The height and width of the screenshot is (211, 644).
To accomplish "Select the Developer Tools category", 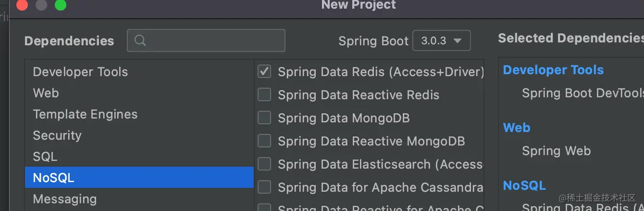I will [80, 72].
